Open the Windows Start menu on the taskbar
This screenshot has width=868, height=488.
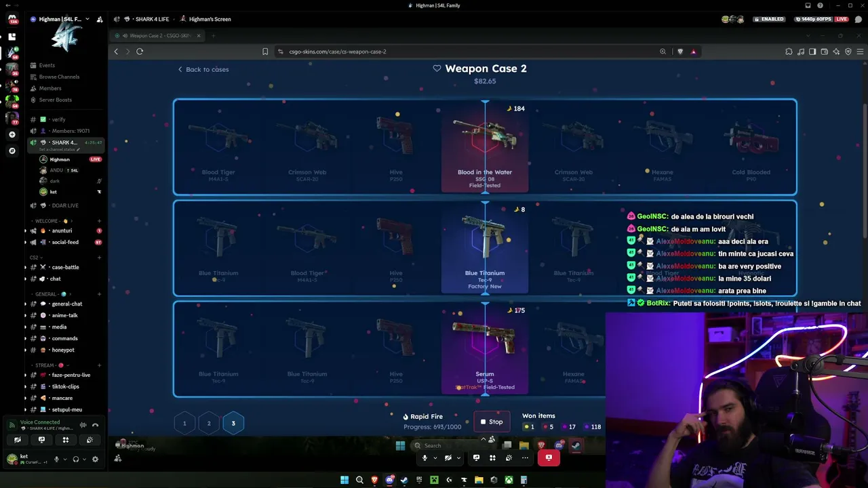344,480
